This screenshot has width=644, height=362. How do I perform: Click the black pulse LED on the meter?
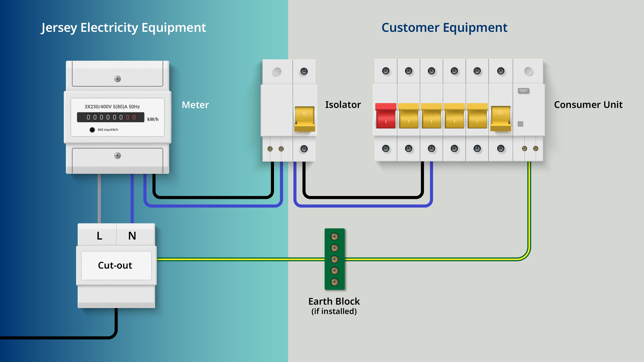tap(92, 130)
